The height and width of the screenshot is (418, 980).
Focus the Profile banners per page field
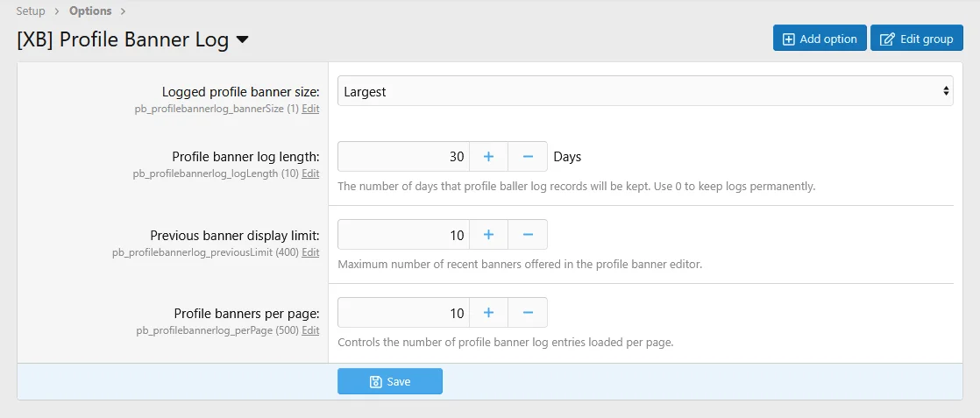[x=403, y=313]
